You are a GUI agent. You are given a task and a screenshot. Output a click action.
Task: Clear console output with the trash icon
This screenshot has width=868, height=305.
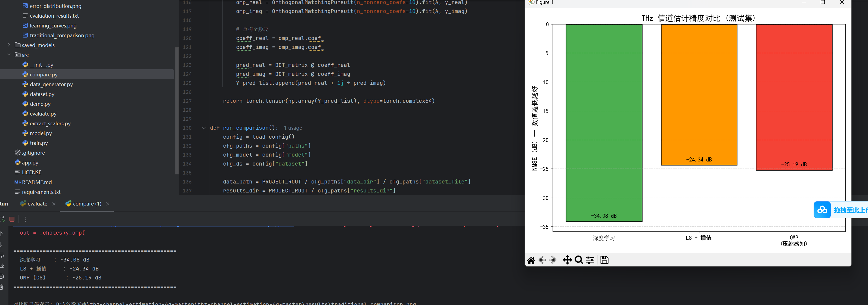pos(2,287)
